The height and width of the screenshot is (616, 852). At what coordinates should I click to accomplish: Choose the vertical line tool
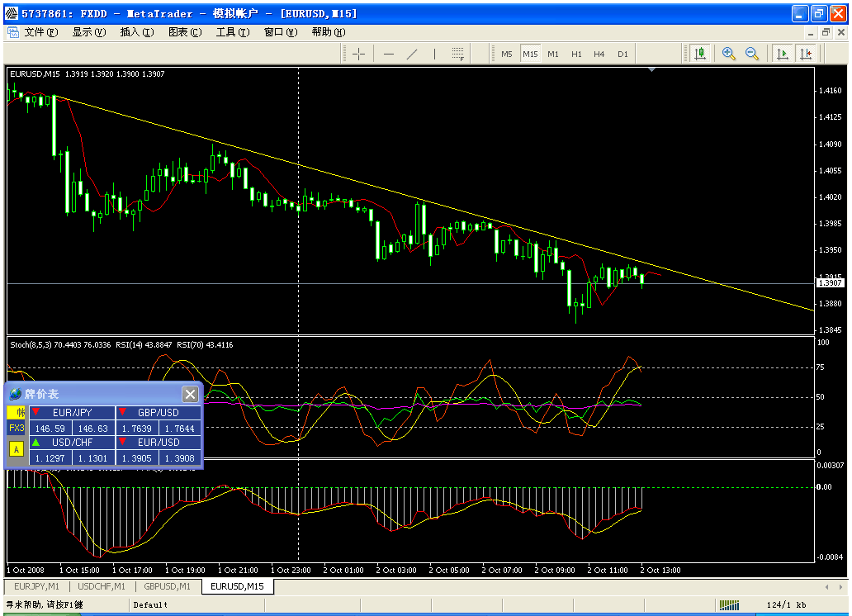click(x=435, y=54)
